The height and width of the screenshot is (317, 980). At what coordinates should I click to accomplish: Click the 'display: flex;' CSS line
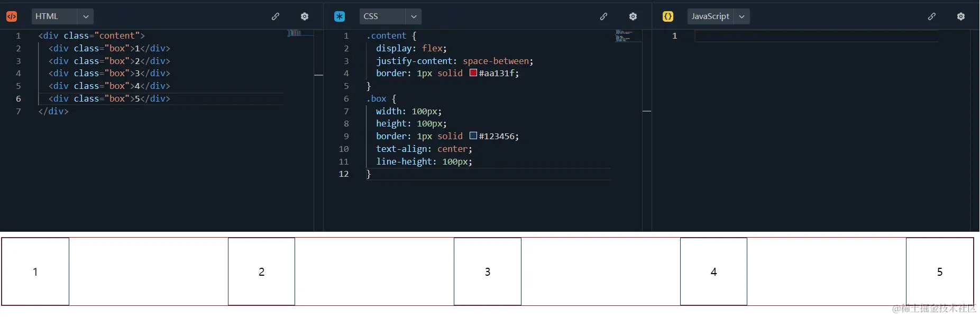tap(411, 48)
